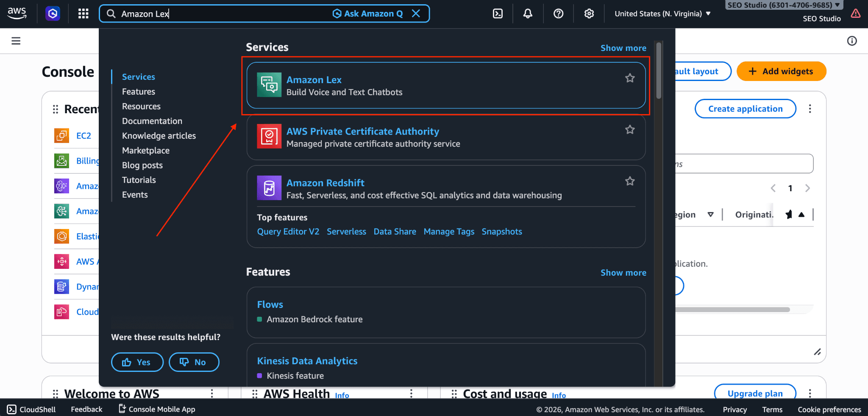Open Console Mobile App footer link
The width and height of the screenshot is (868, 416).
157,409
